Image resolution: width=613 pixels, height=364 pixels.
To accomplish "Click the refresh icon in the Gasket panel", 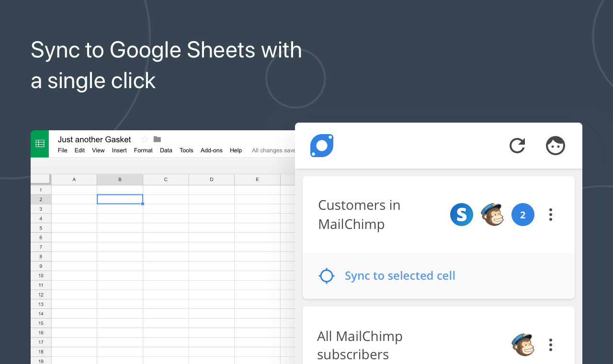I will coord(517,146).
